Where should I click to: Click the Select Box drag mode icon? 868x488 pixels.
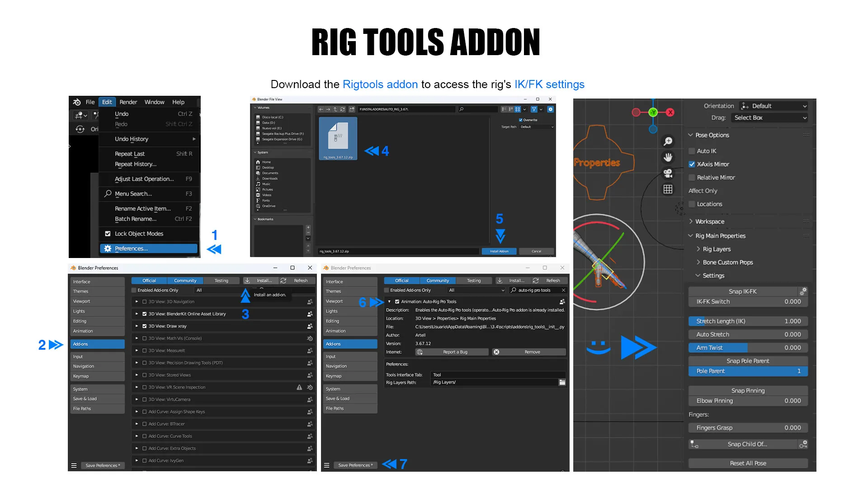click(769, 117)
